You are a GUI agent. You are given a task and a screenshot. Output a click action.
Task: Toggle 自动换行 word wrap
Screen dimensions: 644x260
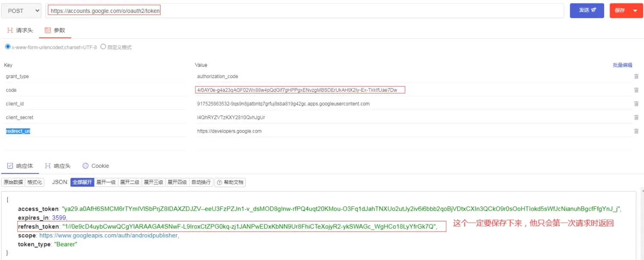coord(201,182)
